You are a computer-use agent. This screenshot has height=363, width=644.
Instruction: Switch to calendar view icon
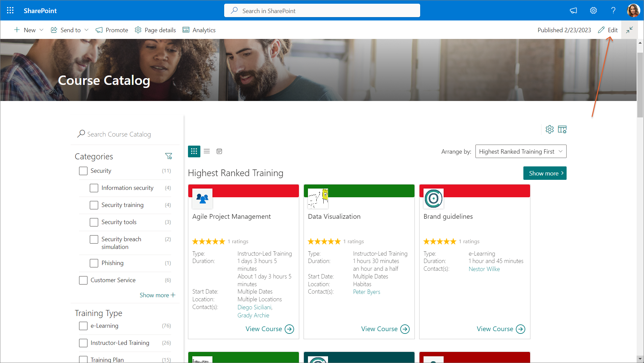click(219, 151)
